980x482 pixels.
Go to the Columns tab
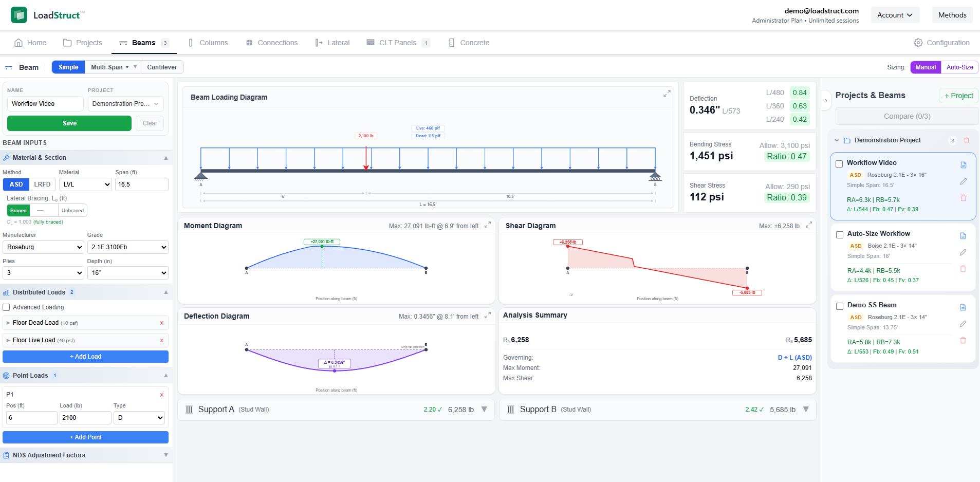tap(208, 43)
